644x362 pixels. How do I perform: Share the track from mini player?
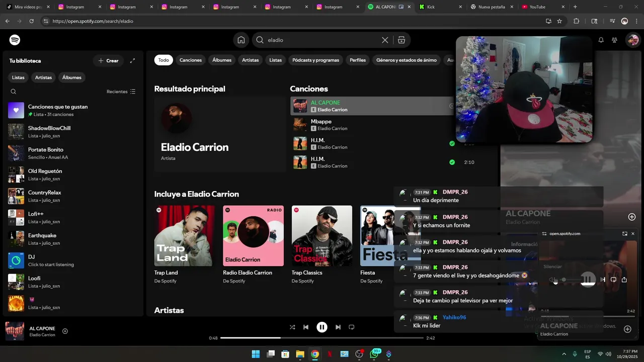624,280
